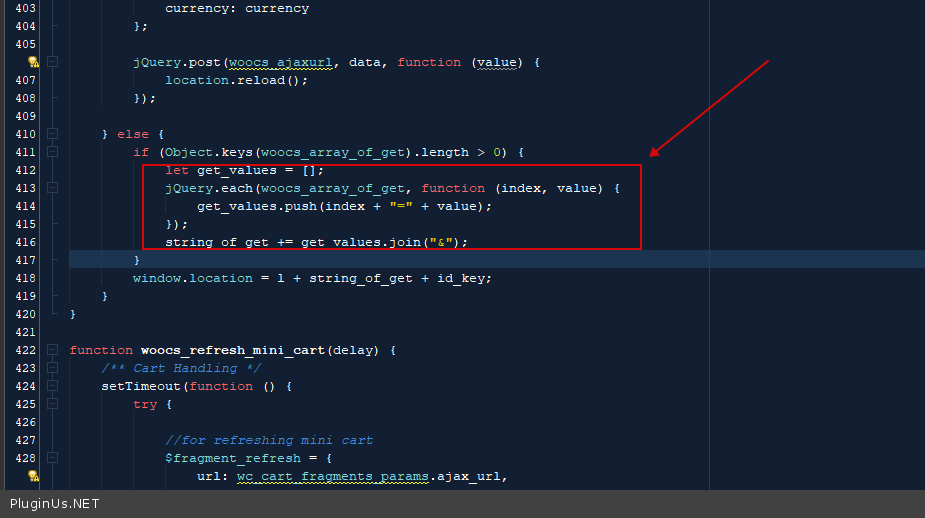Image resolution: width=925 pixels, height=518 pixels.
Task: Click line number 412 in the gutter
Action: (26, 170)
